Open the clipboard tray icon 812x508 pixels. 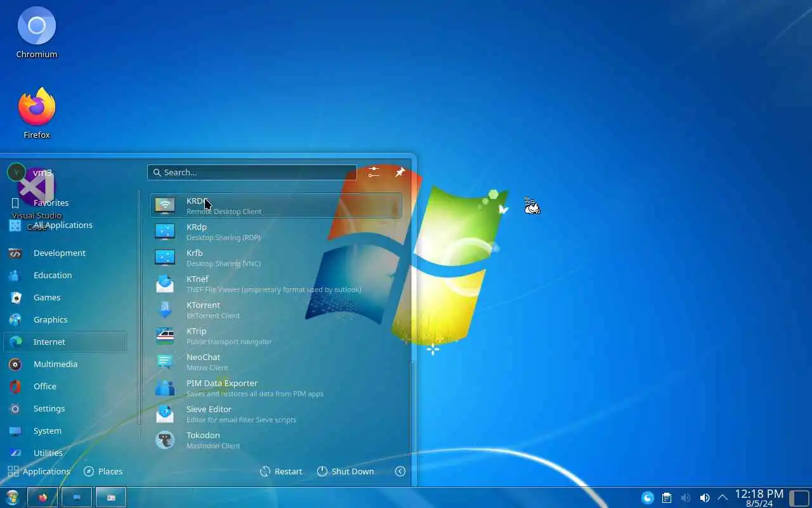click(x=666, y=498)
